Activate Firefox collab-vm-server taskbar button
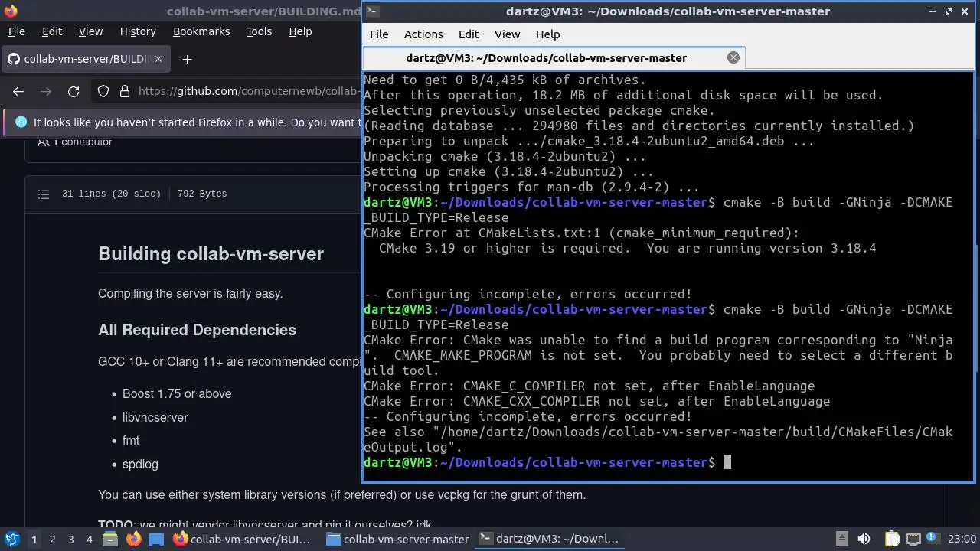The height and width of the screenshot is (551, 980). 243,539
